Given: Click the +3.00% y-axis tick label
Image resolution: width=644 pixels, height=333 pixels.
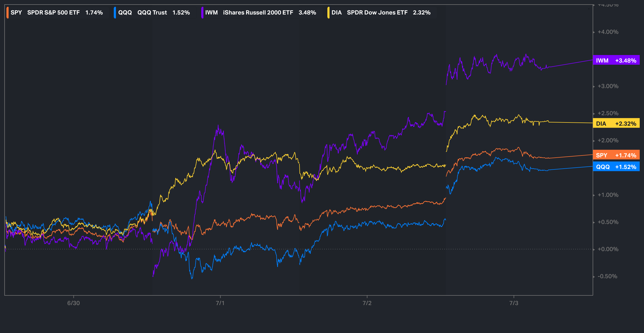Looking at the screenshot, I should [608, 86].
